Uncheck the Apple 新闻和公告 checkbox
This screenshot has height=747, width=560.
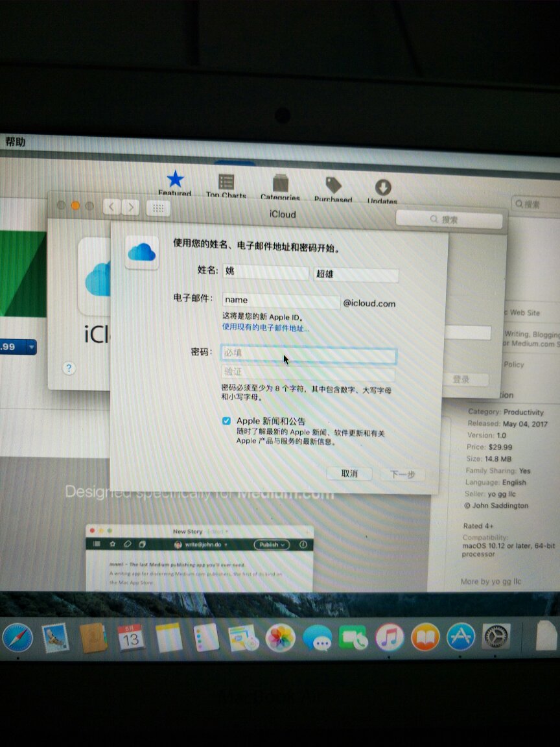pyautogui.click(x=226, y=420)
